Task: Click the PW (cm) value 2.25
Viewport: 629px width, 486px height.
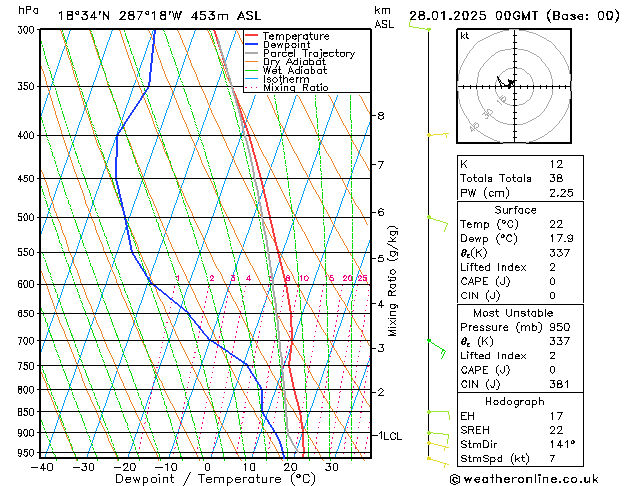Action: click(x=561, y=193)
